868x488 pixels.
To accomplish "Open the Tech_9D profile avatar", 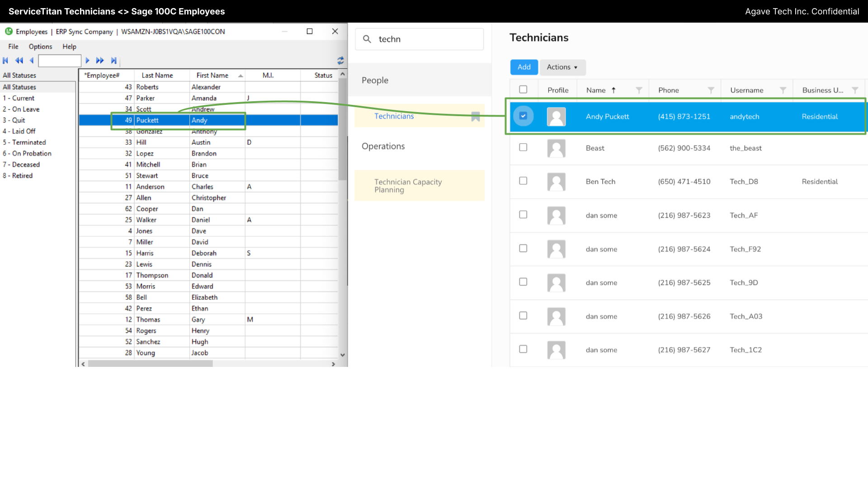I will (x=557, y=283).
